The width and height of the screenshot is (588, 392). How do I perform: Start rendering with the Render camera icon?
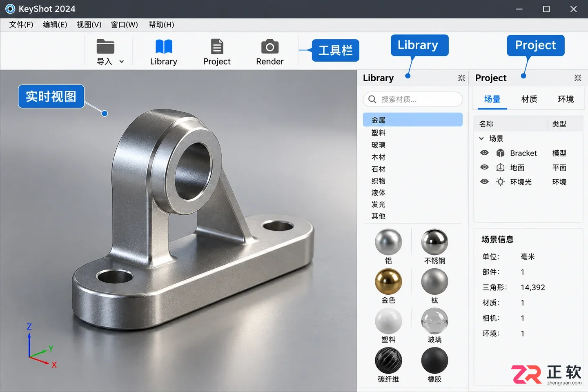pyautogui.click(x=270, y=47)
